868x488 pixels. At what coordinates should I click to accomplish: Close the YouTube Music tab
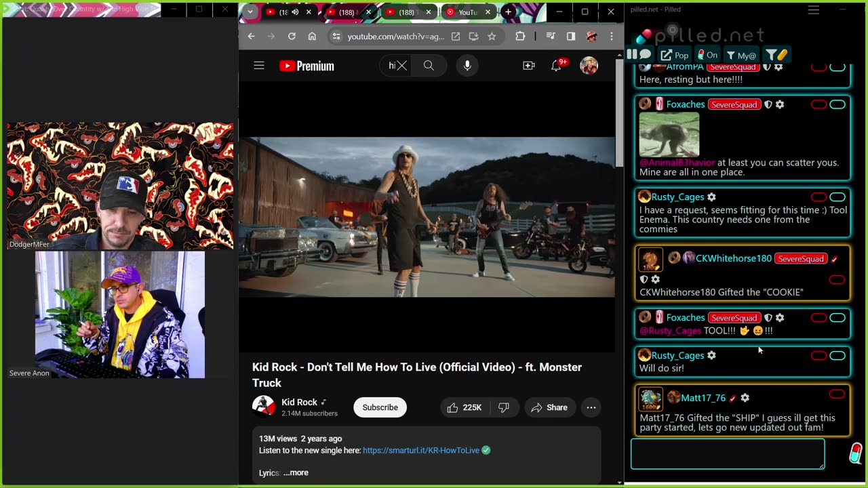coord(488,12)
